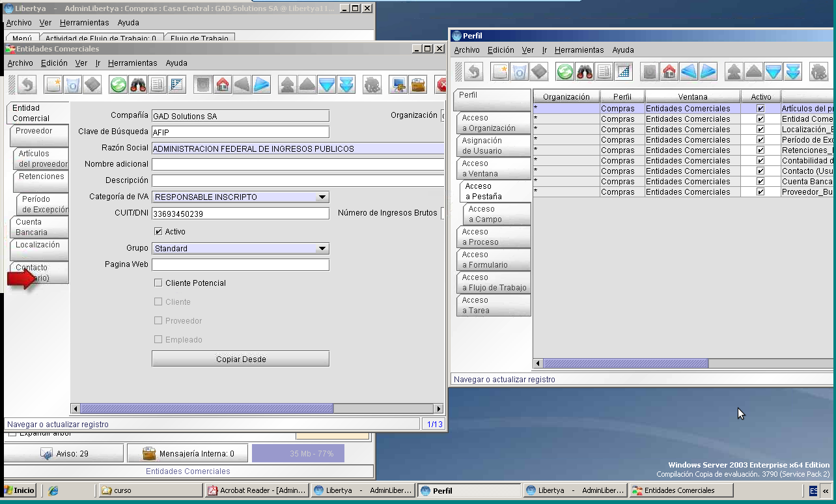
Task: Check the Cliente Potencial checkbox
Action: tap(158, 283)
